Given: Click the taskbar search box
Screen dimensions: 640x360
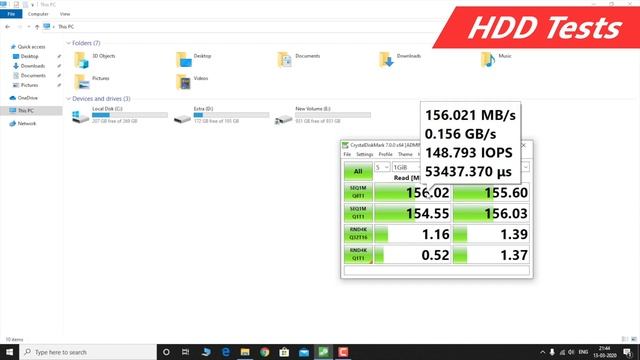Looking at the screenshot, I should [88, 352].
